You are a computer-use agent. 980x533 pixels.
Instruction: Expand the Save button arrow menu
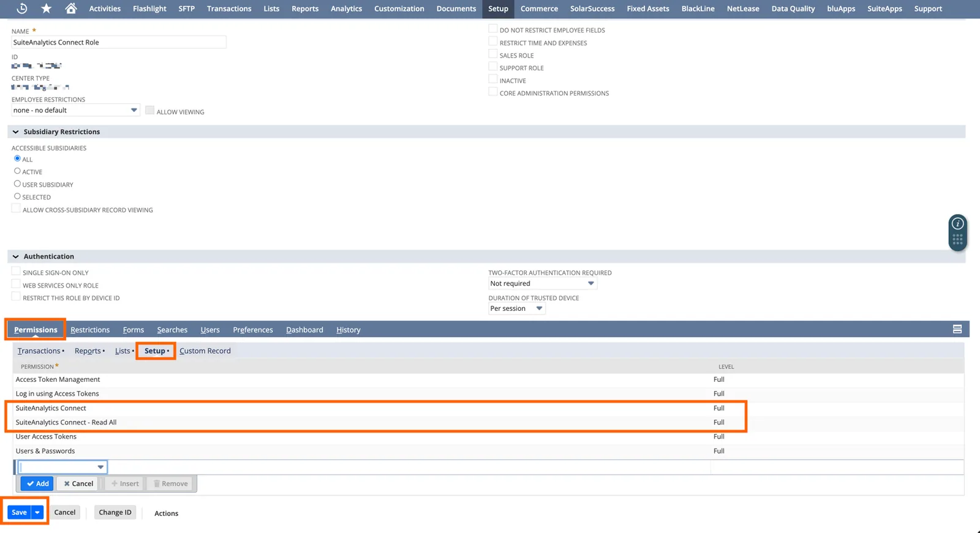click(37, 512)
